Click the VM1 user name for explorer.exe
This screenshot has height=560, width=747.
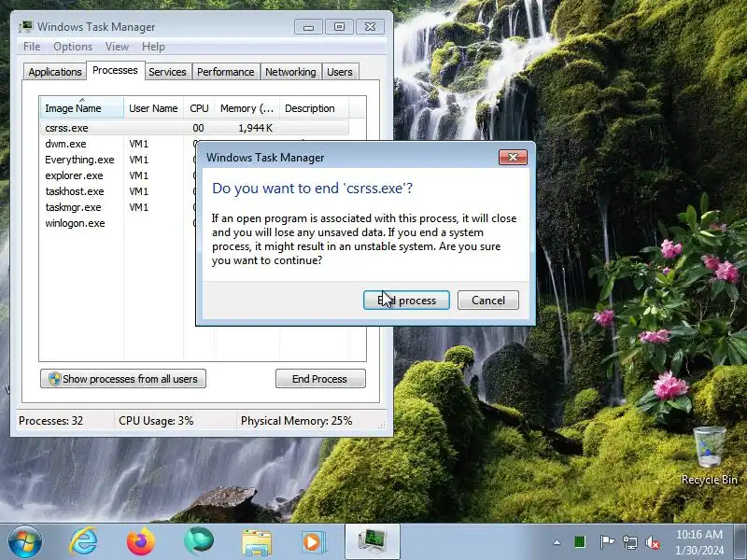coord(138,175)
